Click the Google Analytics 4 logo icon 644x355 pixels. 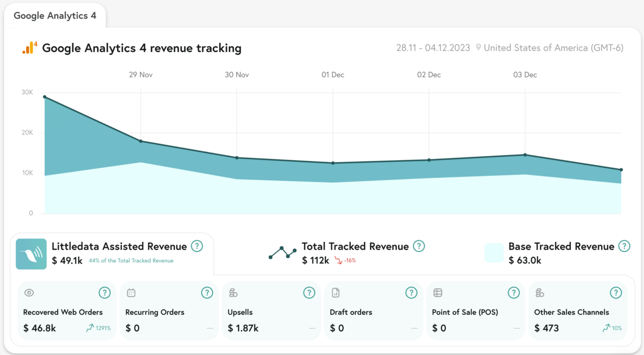30,48
